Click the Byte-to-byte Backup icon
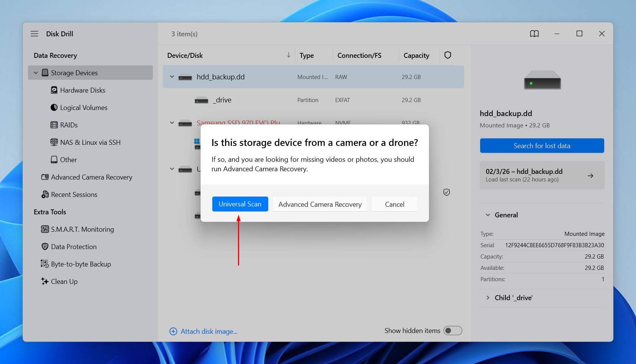Viewport: 636px width, 364px height. pyautogui.click(x=45, y=263)
